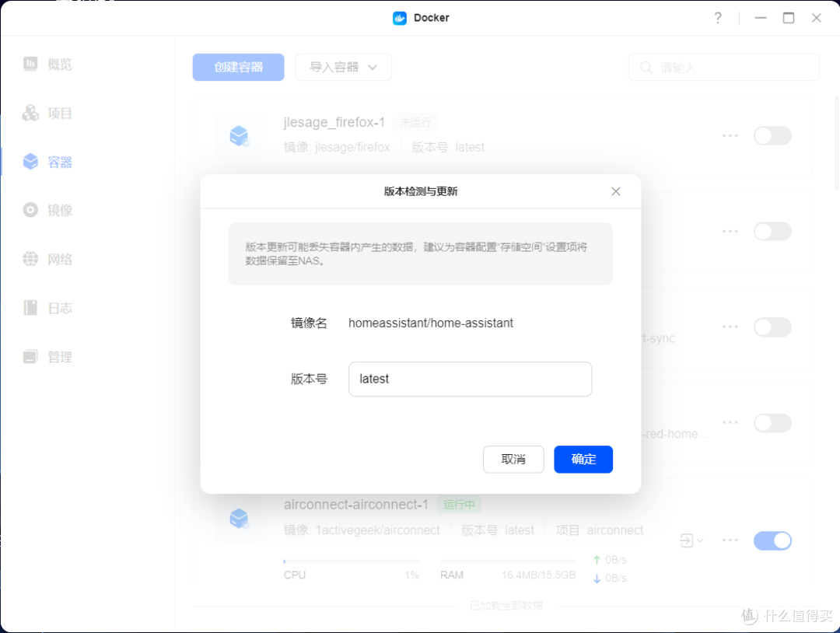Click the 项目: airconnect label
The width and height of the screenshot is (840, 633).
[600, 530]
